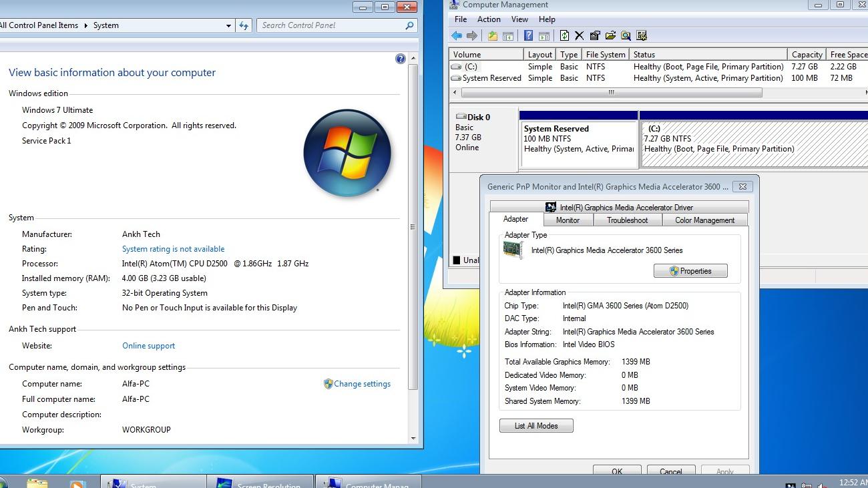This screenshot has height=488, width=868.
Task: Sort by the File System column header
Action: 606,55
